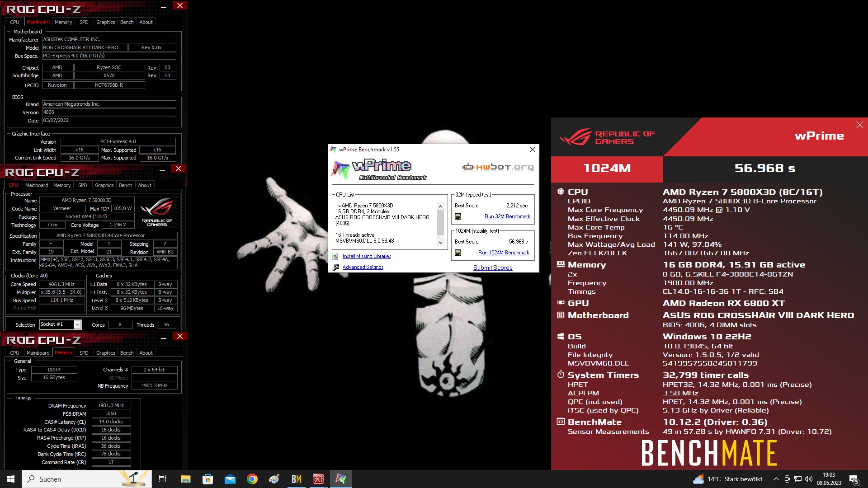Open the Memory tab in the top CPU-Z window
This screenshot has height=488, width=868.
(x=63, y=22)
